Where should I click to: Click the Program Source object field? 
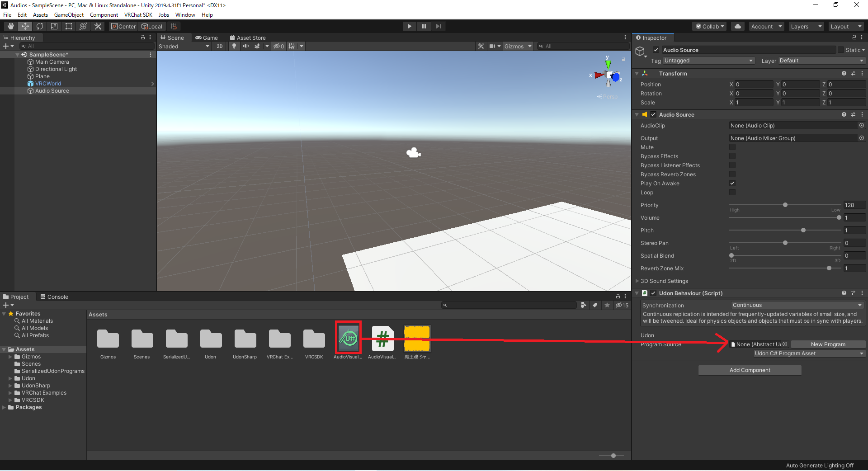click(x=759, y=344)
